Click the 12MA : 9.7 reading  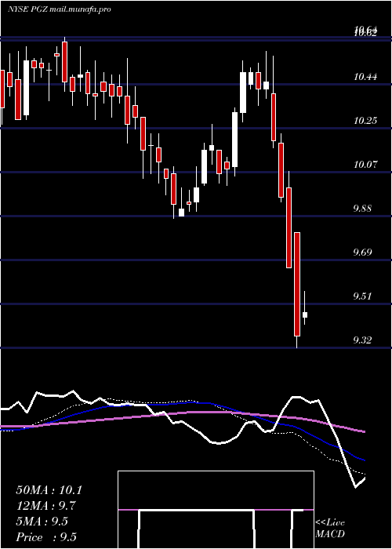point(46,506)
